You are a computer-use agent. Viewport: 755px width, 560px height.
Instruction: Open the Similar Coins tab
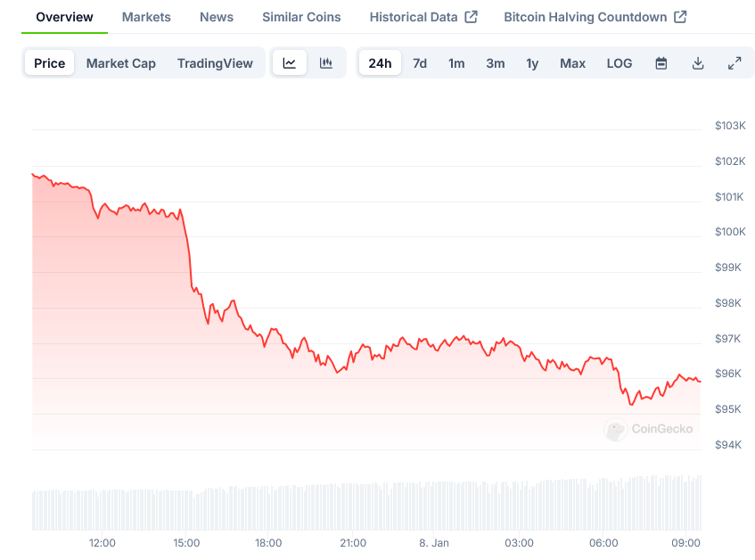point(301,17)
